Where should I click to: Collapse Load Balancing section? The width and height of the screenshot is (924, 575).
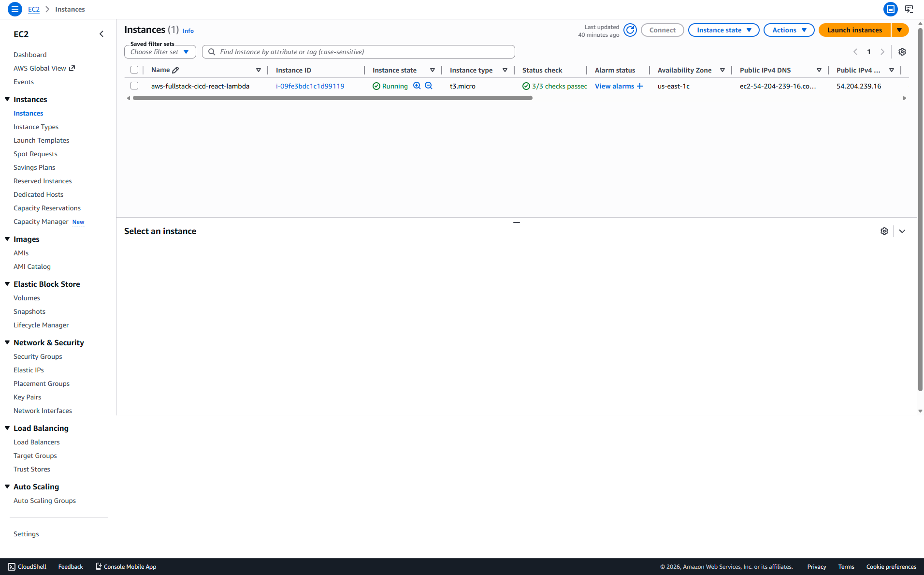[7, 428]
